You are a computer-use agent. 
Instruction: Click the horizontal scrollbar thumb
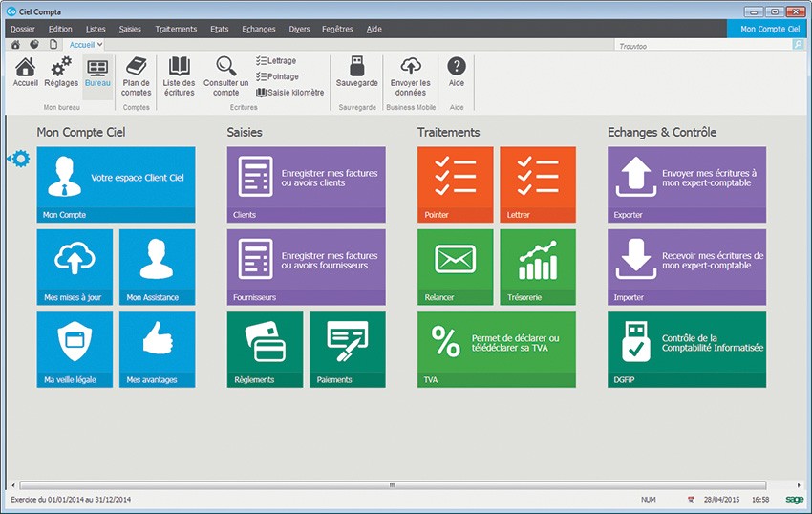(392, 485)
